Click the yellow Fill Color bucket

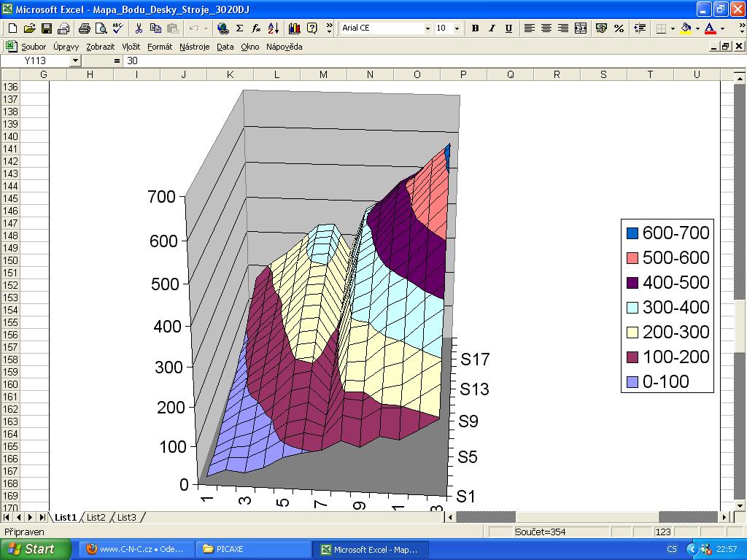(x=685, y=28)
